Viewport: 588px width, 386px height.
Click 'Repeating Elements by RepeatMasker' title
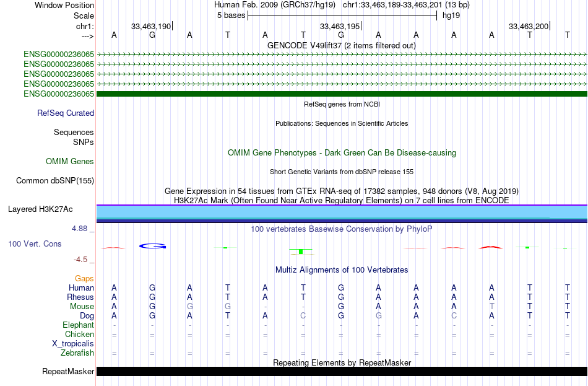(x=342, y=362)
